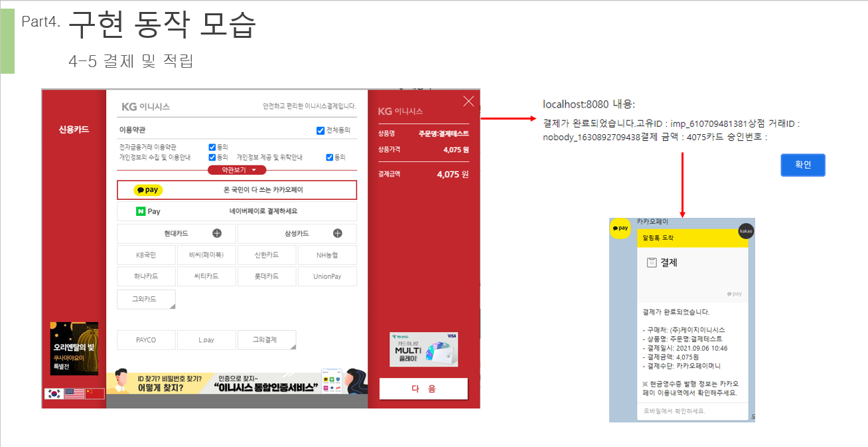Select 씨티카드 card

pyautogui.click(x=206, y=276)
